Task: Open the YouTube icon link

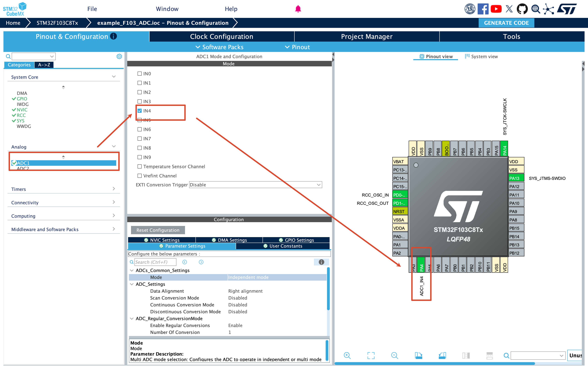Action: (496, 9)
